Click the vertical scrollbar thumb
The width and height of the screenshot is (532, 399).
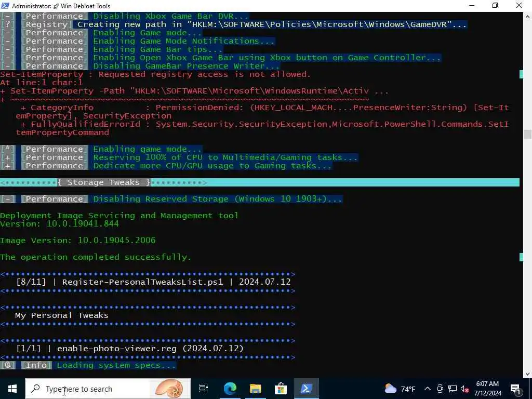(528, 134)
